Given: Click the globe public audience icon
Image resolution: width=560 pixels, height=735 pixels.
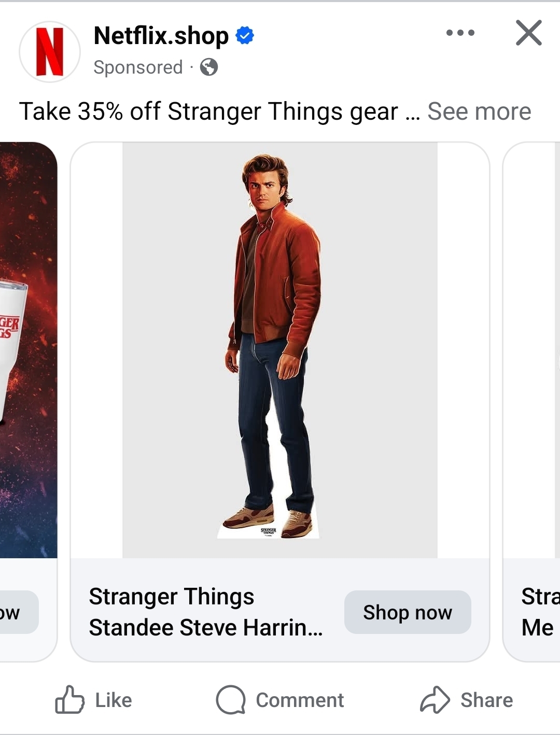Looking at the screenshot, I should [x=209, y=67].
